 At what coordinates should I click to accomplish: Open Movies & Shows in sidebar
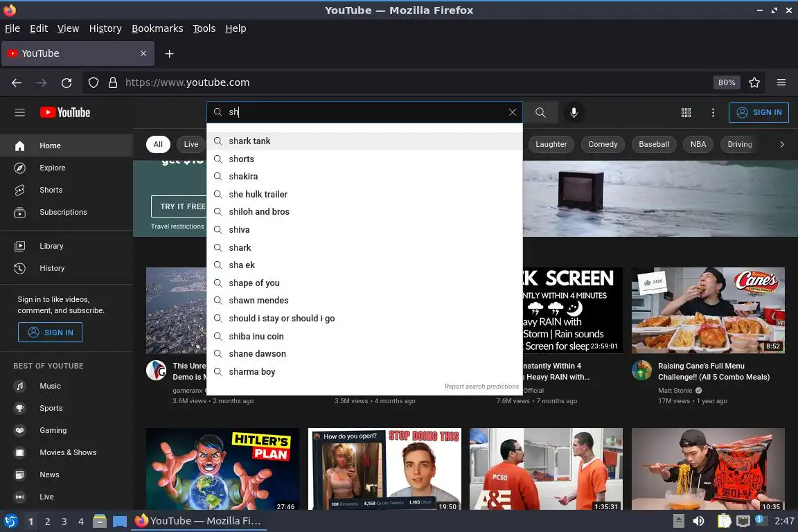66,452
